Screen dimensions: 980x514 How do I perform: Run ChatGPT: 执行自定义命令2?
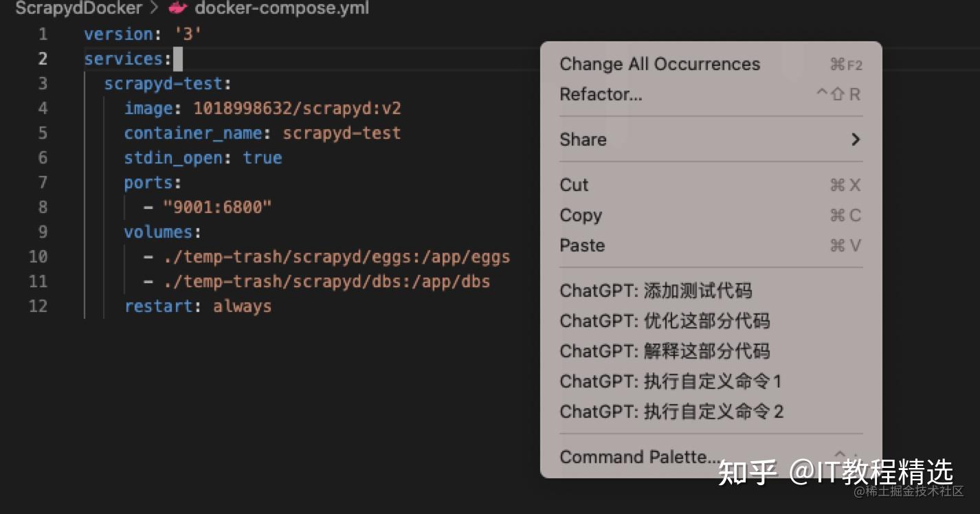(711, 412)
